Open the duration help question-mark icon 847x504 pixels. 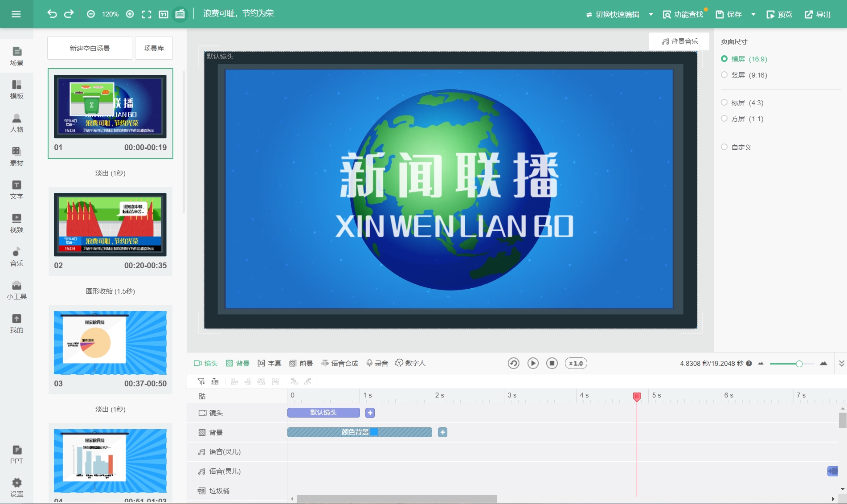(749, 363)
